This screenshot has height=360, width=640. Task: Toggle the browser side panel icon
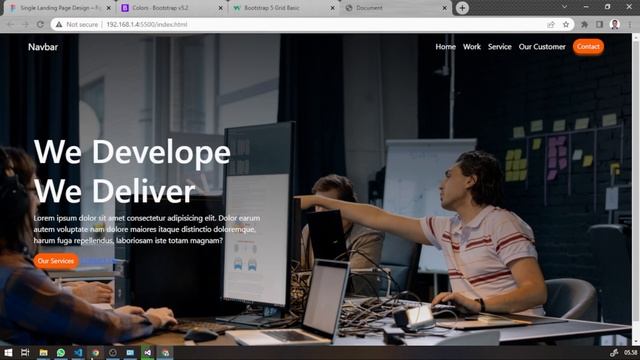tap(599, 24)
